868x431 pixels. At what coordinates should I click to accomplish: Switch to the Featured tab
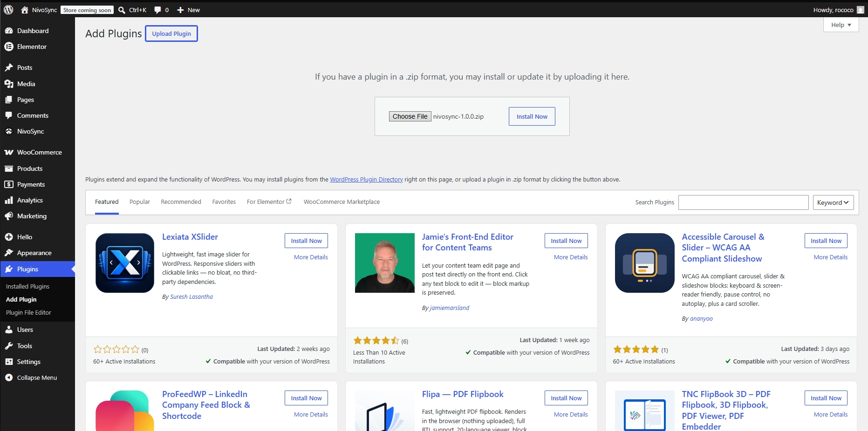[107, 202]
